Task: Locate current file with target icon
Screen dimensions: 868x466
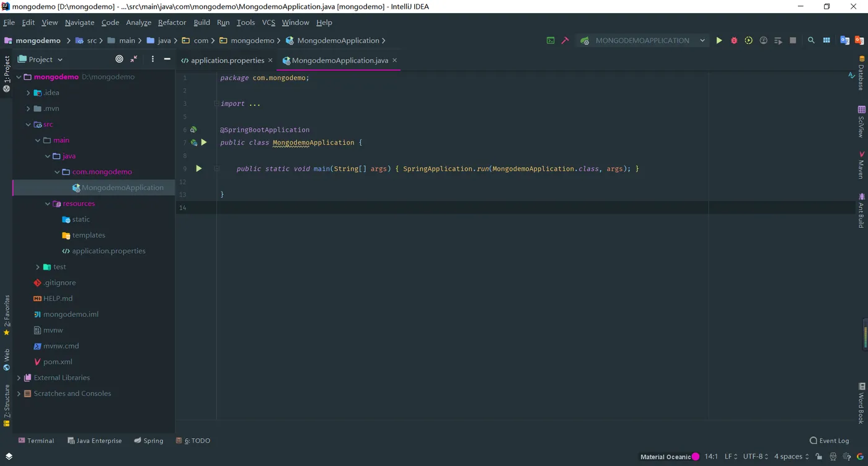Action: click(120, 59)
